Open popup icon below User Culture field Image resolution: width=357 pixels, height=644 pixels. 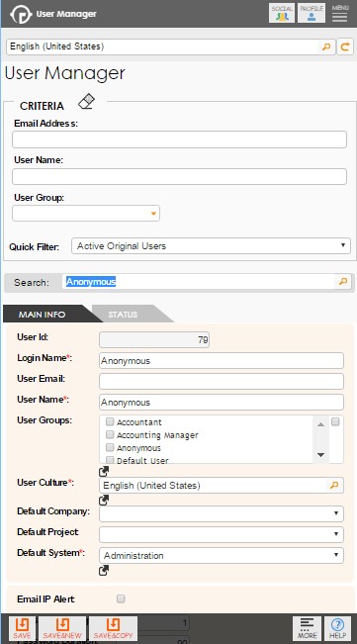(x=104, y=500)
